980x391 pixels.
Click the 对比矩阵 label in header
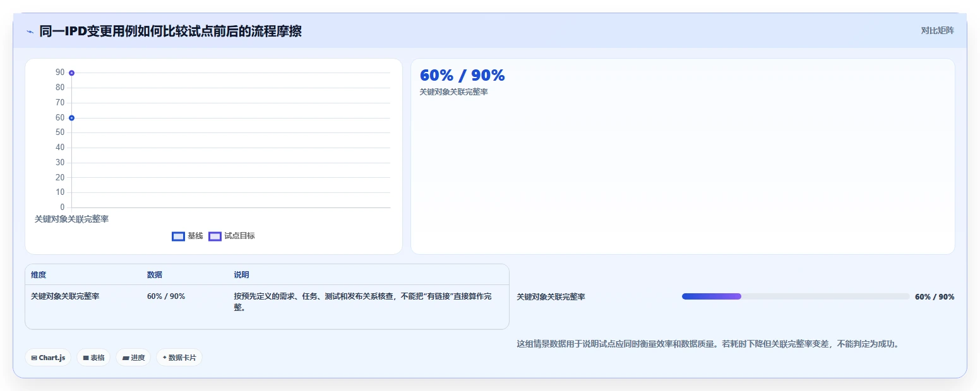point(938,30)
